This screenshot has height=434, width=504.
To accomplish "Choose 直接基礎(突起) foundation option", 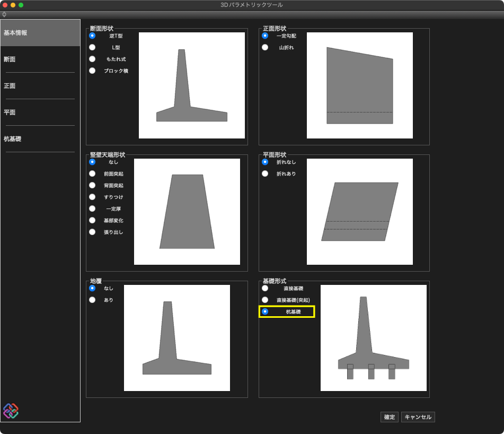I will 265,300.
